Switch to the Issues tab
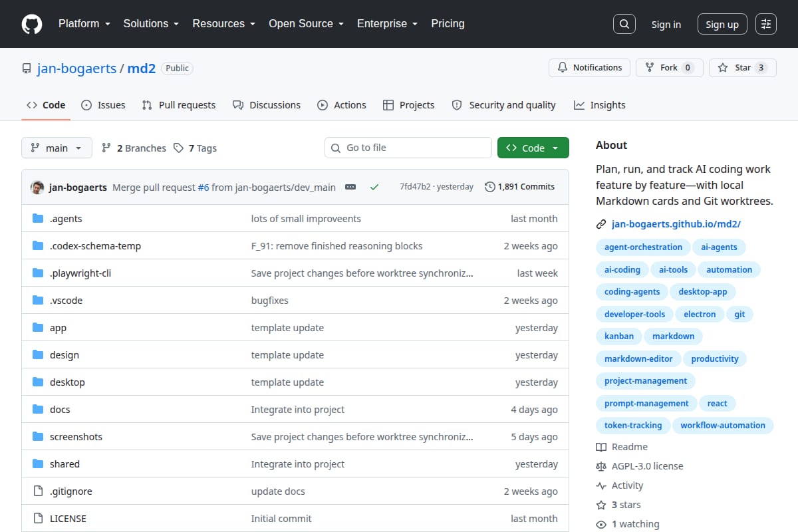The width and height of the screenshot is (798, 532). click(103, 105)
